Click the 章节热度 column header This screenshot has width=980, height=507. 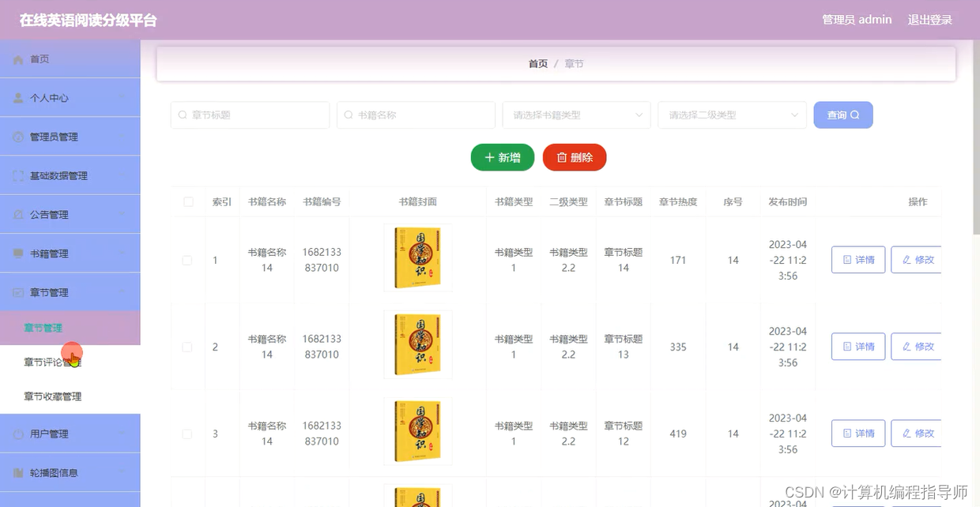(678, 202)
